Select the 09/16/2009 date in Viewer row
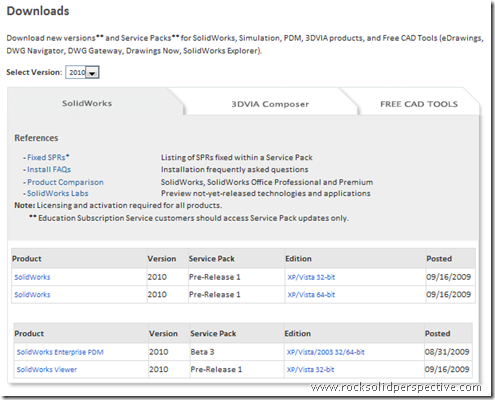Image resolution: width=495 pixels, height=400 pixels. click(x=447, y=369)
